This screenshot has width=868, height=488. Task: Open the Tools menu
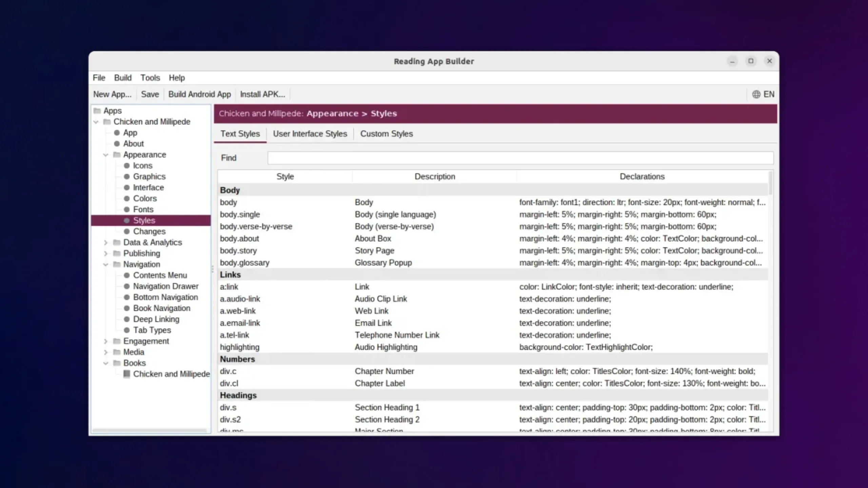coord(150,78)
